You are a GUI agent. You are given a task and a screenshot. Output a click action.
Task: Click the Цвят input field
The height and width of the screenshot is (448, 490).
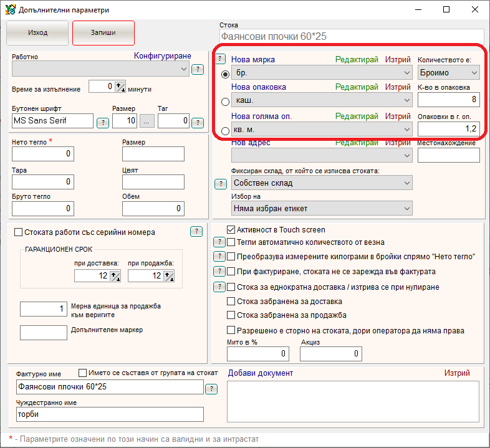tap(153, 182)
